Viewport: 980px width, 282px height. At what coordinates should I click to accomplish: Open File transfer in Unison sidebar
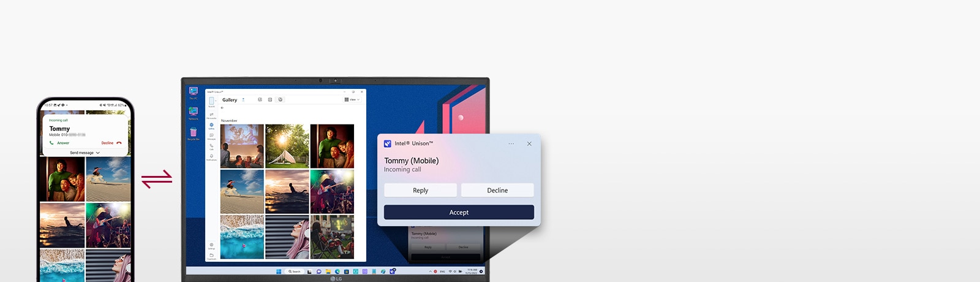[x=211, y=115]
